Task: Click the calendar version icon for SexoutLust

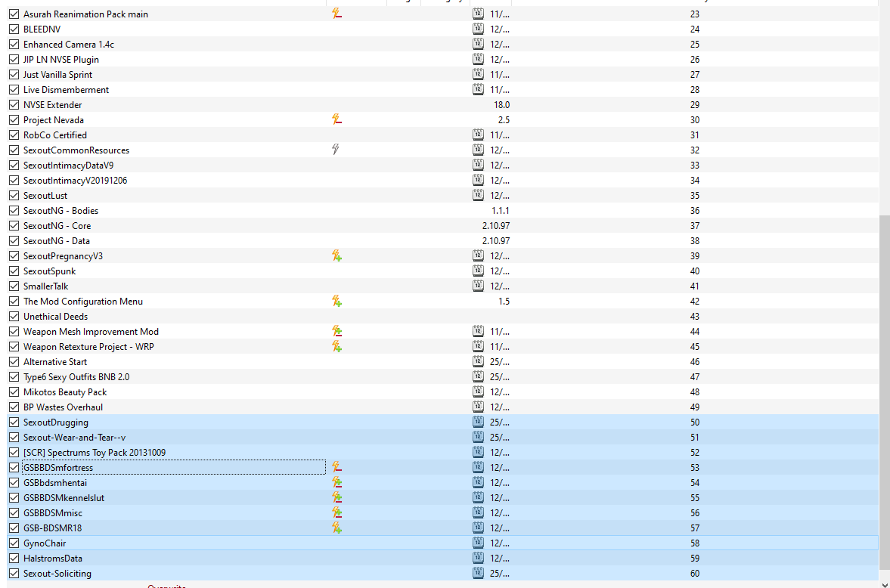Action: point(478,195)
